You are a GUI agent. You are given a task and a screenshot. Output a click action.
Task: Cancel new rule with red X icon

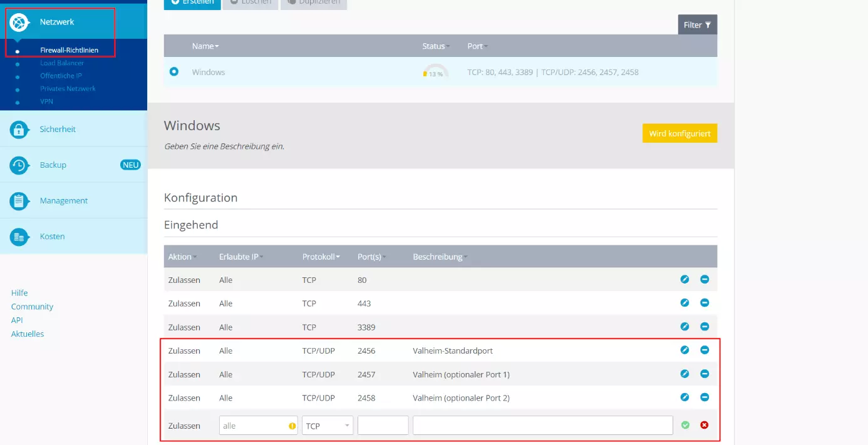coord(705,425)
